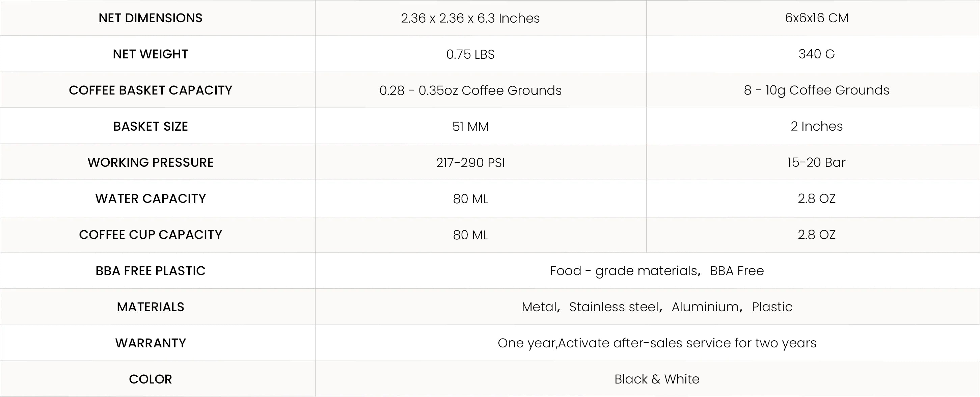Click the 51 MM basket value
Viewport: 980px width, 397px height.
470,127
